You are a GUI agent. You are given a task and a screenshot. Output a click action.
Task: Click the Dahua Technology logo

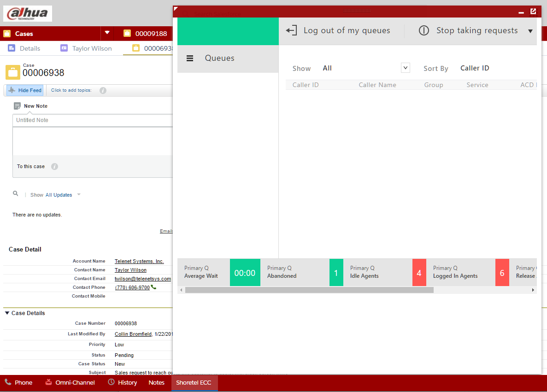(28, 14)
